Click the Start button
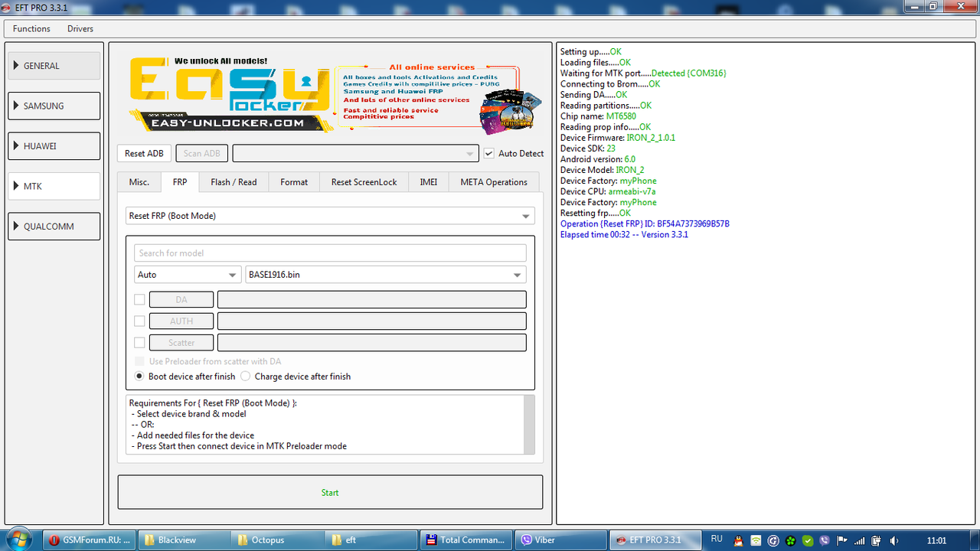 click(x=330, y=492)
